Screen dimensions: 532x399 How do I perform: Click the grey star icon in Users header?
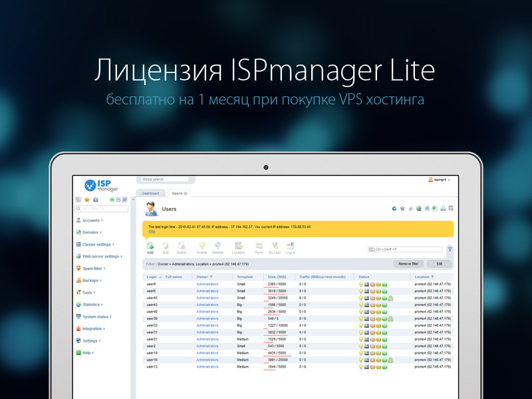point(402,208)
